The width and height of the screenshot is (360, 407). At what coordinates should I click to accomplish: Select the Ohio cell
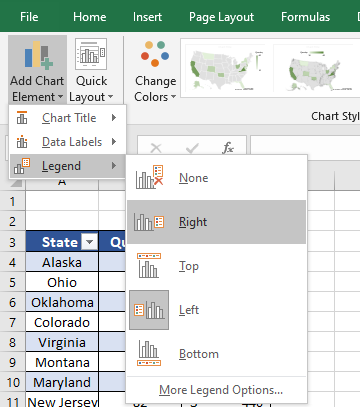click(x=62, y=282)
